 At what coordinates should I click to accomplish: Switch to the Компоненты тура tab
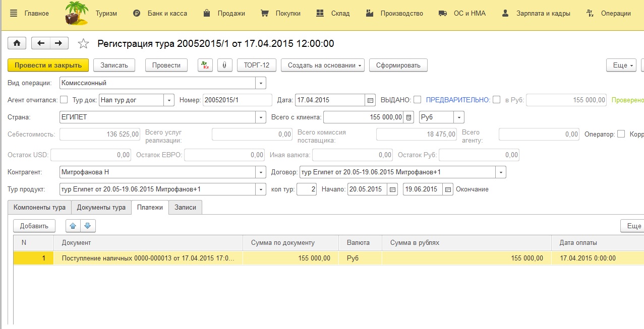(x=39, y=208)
